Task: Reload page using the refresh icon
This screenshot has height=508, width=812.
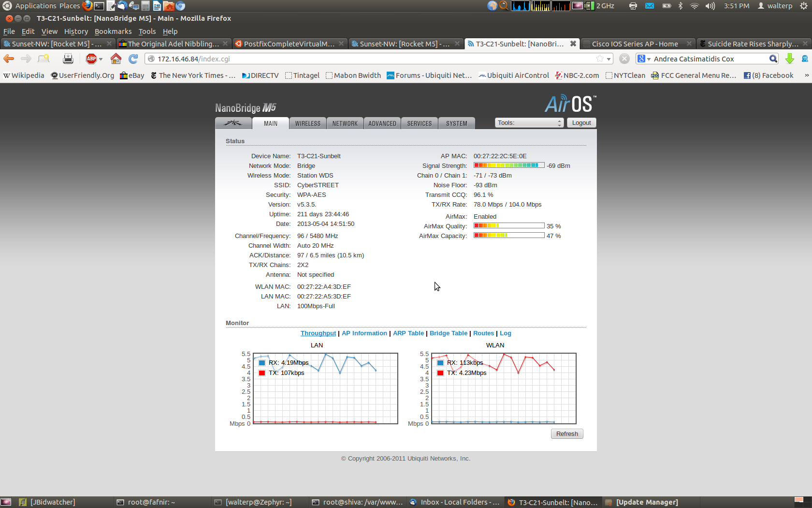Action: pos(133,59)
